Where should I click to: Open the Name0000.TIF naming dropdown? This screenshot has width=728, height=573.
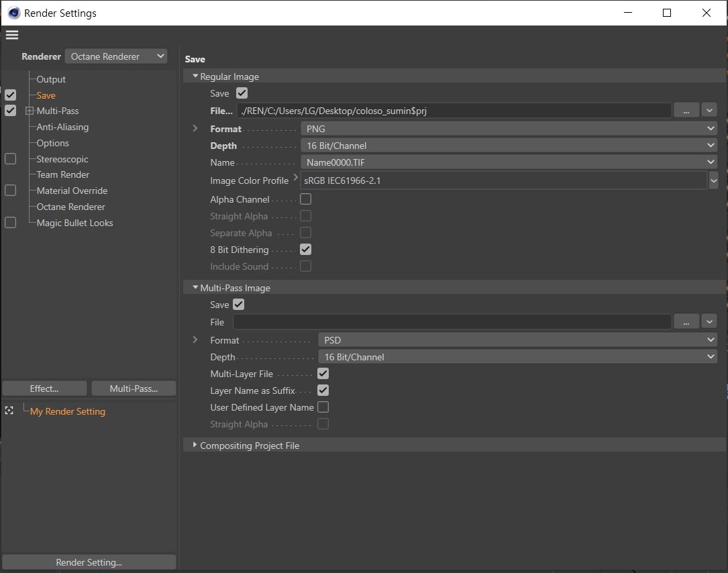tap(509, 162)
